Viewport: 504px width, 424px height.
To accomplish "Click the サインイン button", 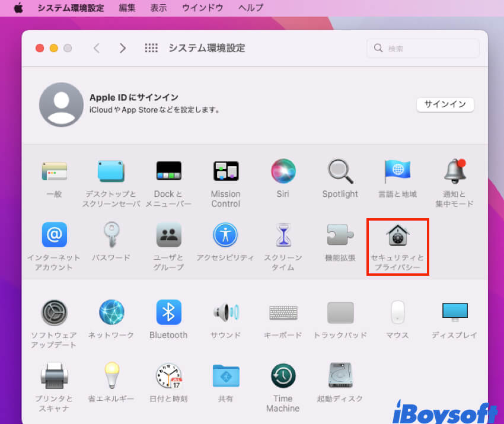I will [445, 104].
